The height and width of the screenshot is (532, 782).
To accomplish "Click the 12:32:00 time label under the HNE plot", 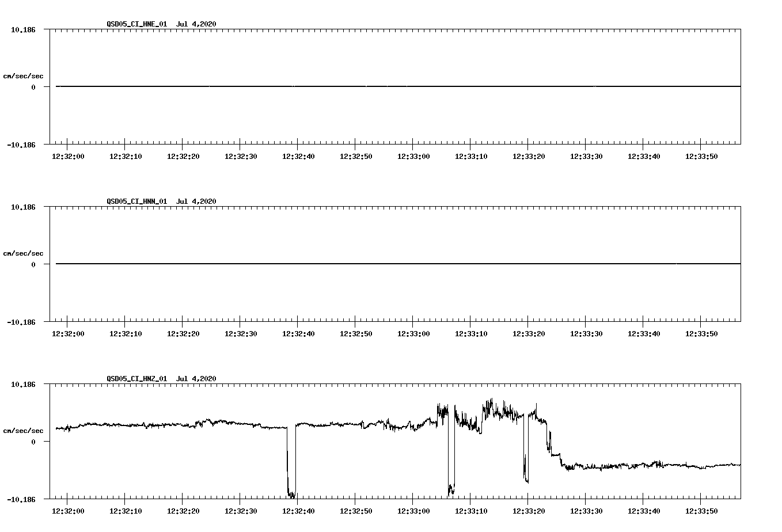I will coord(68,157).
